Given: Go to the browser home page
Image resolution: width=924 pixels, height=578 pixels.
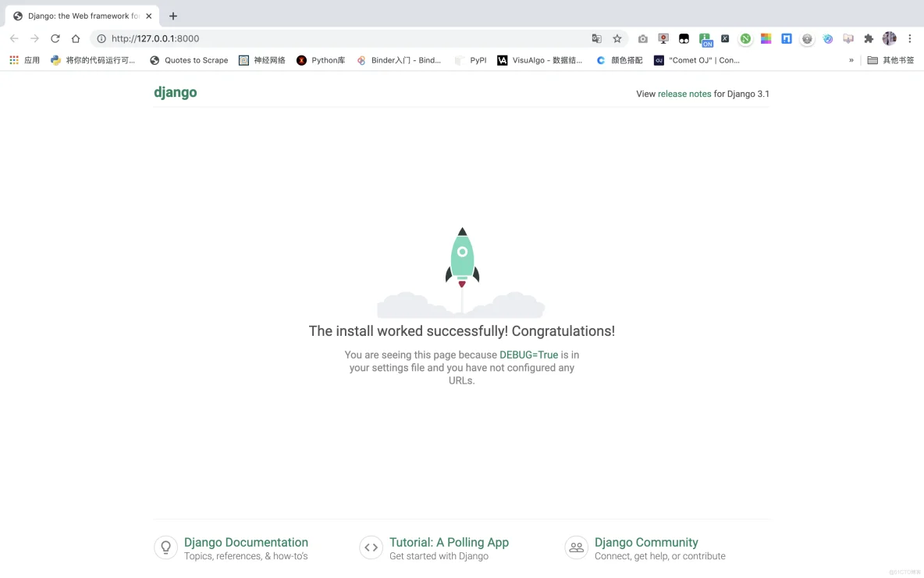Looking at the screenshot, I should (x=76, y=38).
